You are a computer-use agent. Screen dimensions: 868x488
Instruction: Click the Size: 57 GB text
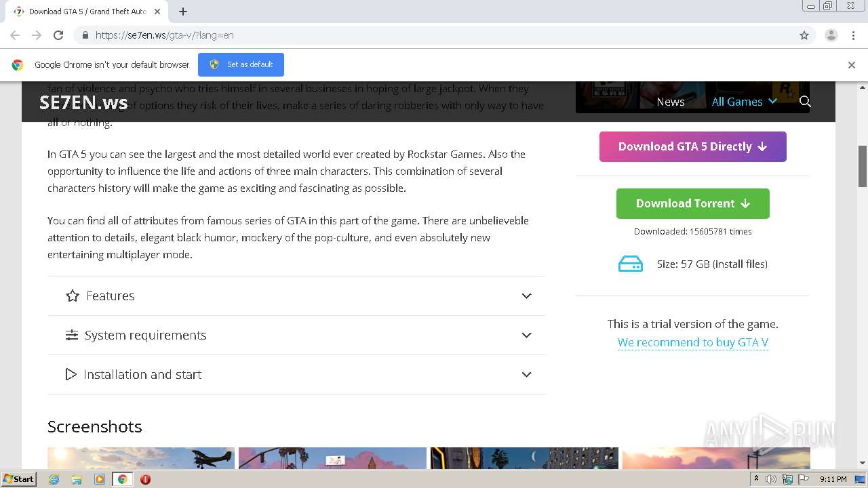click(x=712, y=264)
